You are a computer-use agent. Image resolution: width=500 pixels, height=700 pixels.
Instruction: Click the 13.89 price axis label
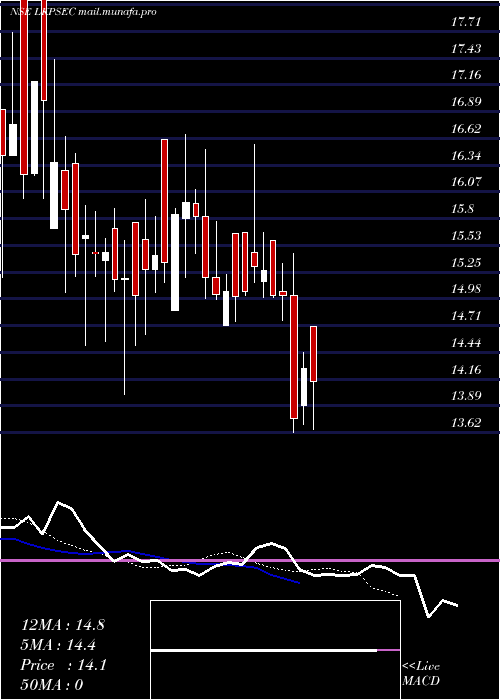tap(466, 396)
